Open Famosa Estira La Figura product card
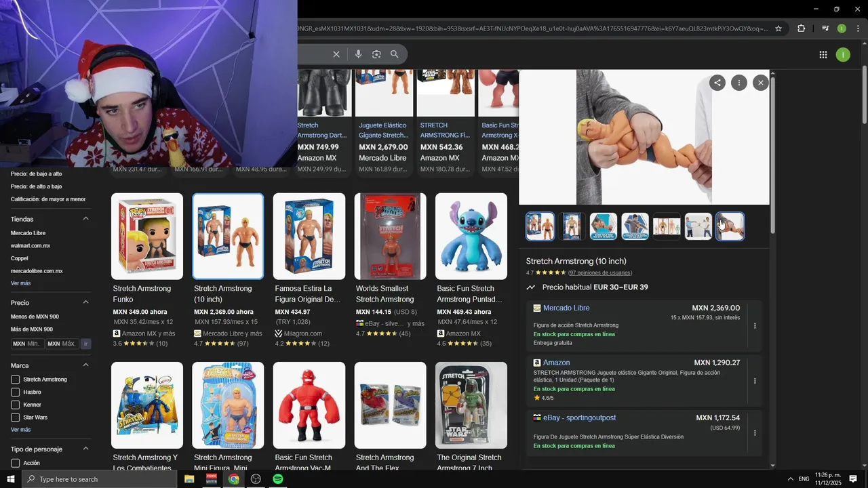The width and height of the screenshot is (868, 488). point(309,270)
